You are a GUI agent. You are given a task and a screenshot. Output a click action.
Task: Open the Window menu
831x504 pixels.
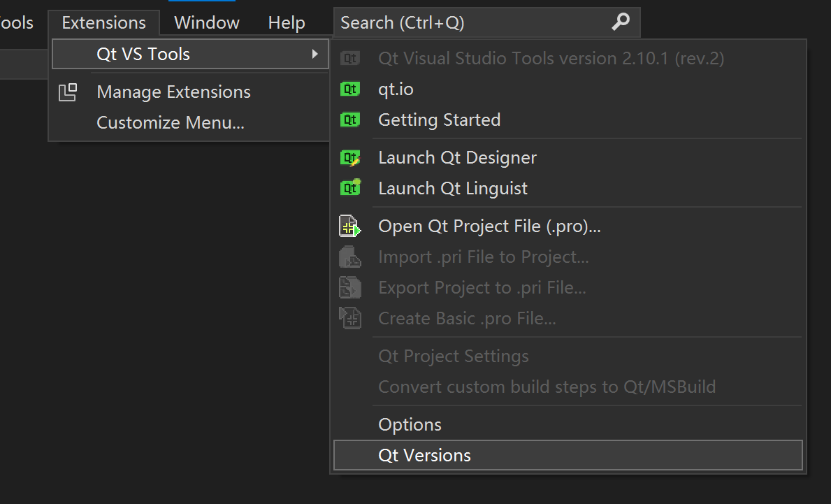[x=205, y=22]
